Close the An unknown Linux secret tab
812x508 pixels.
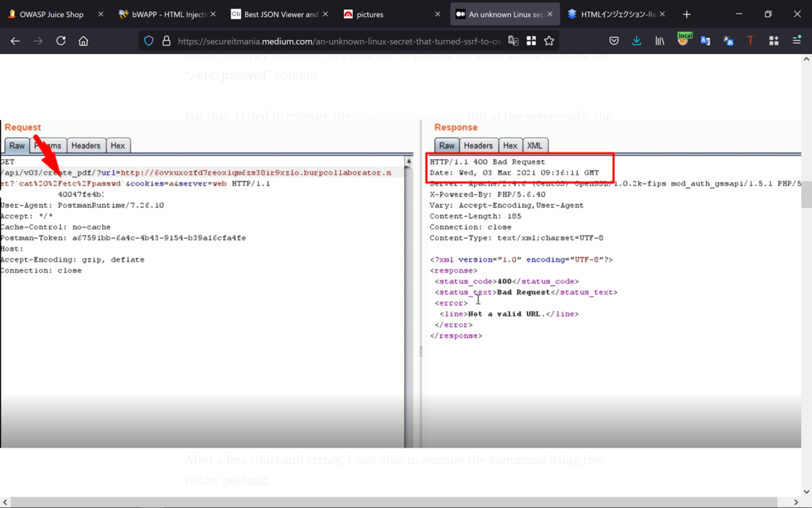pos(549,14)
